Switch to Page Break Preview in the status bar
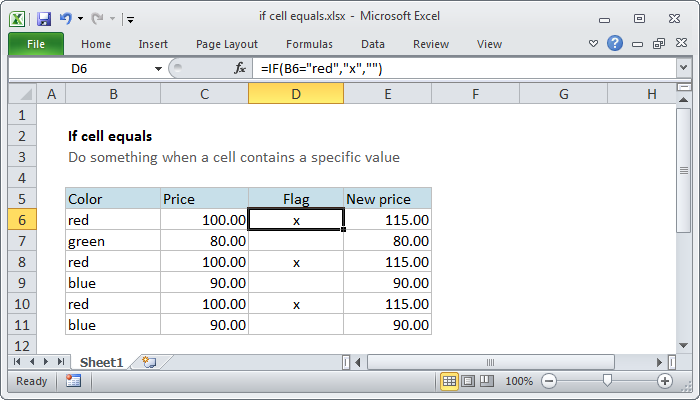 (x=486, y=381)
